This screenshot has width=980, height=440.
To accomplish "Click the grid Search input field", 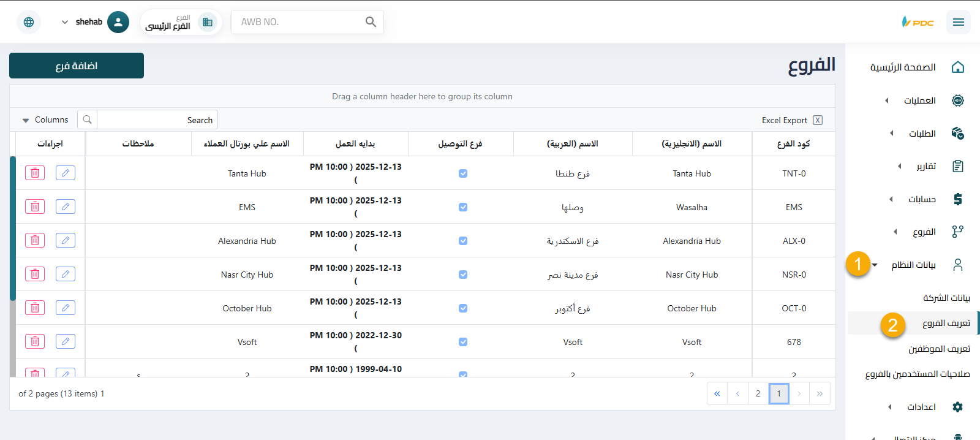I will pos(157,119).
